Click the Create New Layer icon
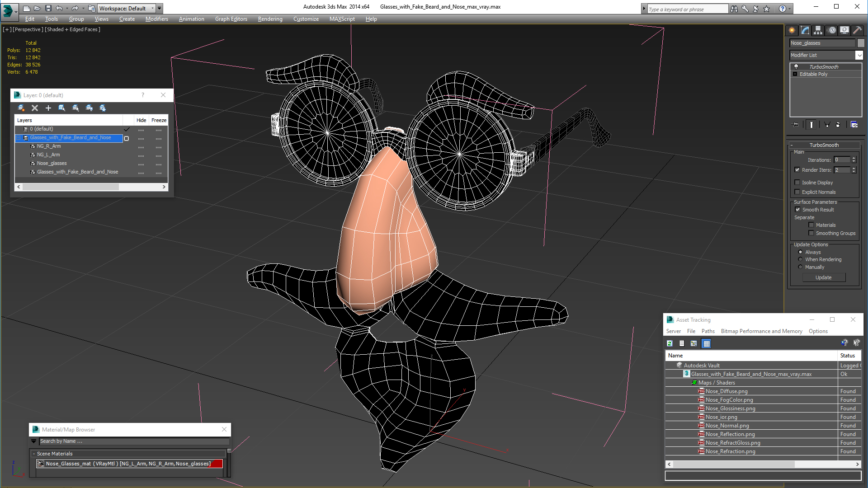The width and height of the screenshot is (868, 488). pyautogui.click(x=21, y=108)
